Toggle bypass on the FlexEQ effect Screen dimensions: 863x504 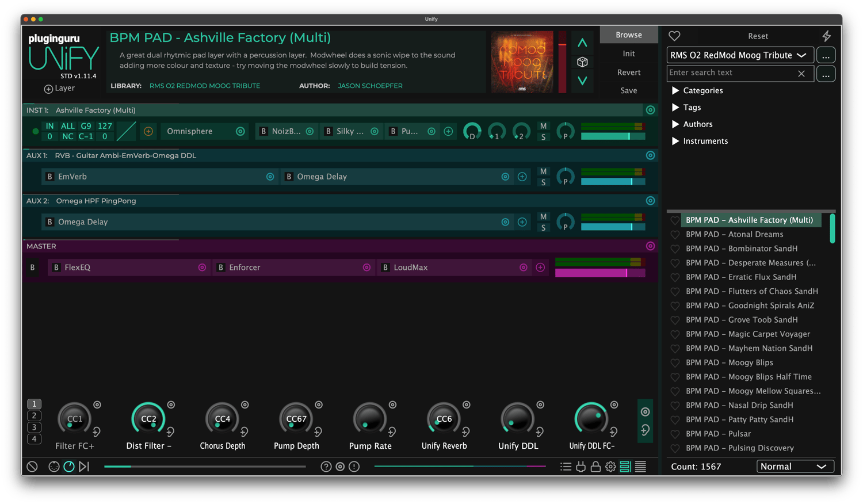click(56, 268)
